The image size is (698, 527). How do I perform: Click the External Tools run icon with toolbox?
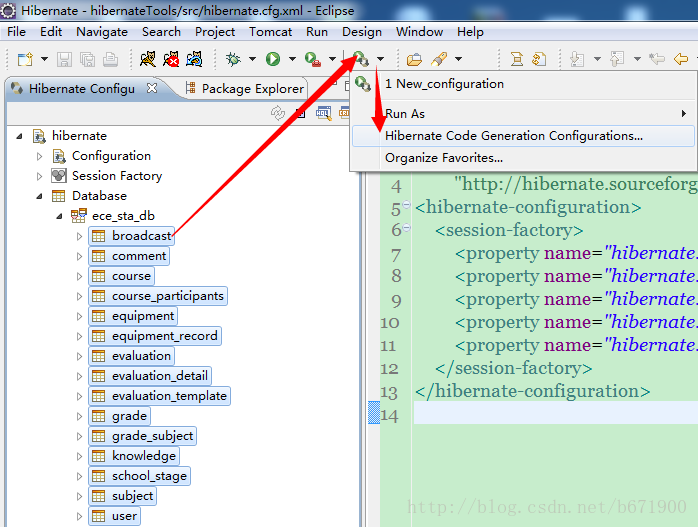click(x=313, y=59)
